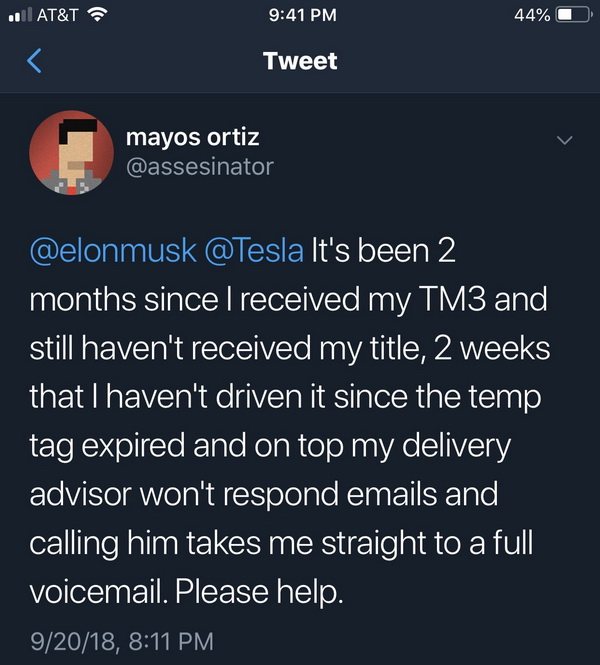The height and width of the screenshot is (665, 600).
Task: Tap the 9:41 PM status bar clock
Action: click(x=303, y=15)
